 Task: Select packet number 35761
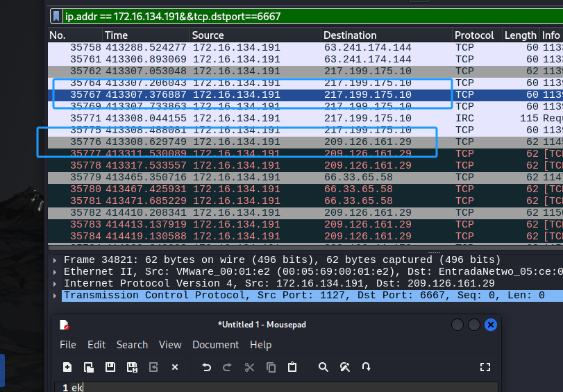tap(305, 59)
